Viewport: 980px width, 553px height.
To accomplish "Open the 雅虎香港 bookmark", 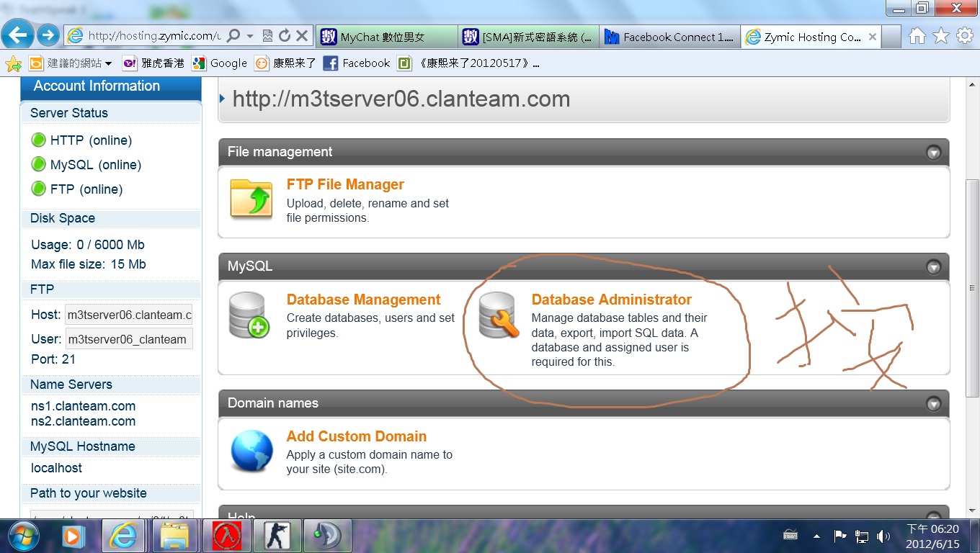I will coord(153,63).
